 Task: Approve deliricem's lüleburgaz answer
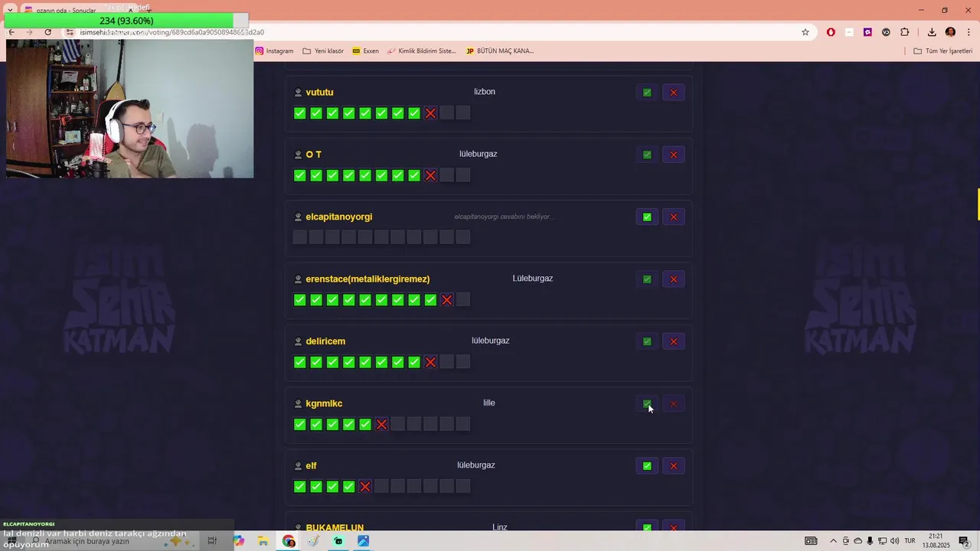[x=647, y=341]
